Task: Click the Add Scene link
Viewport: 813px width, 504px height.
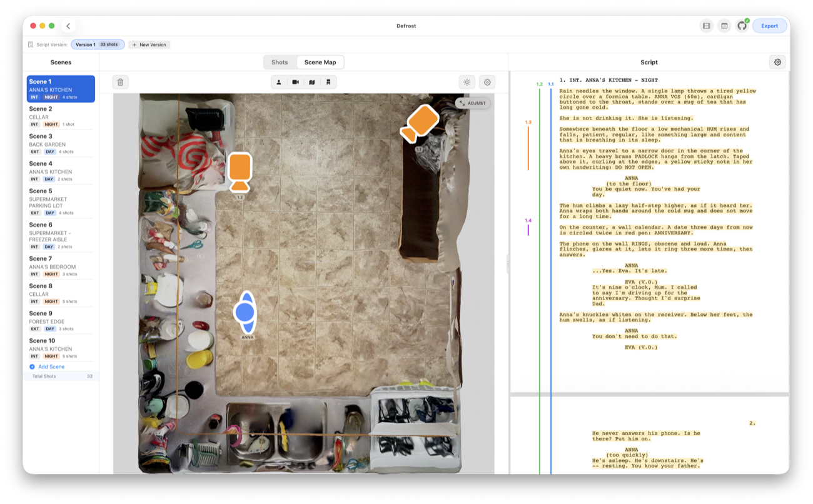Action: [x=51, y=366]
